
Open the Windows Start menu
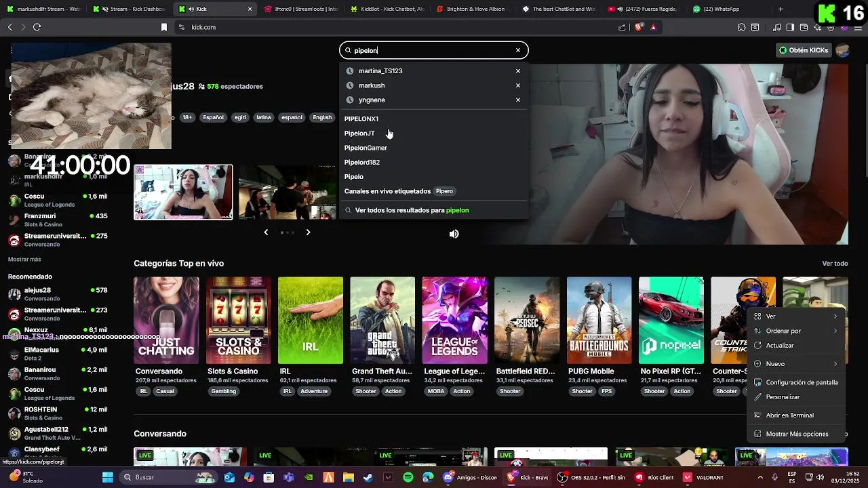coord(107,477)
